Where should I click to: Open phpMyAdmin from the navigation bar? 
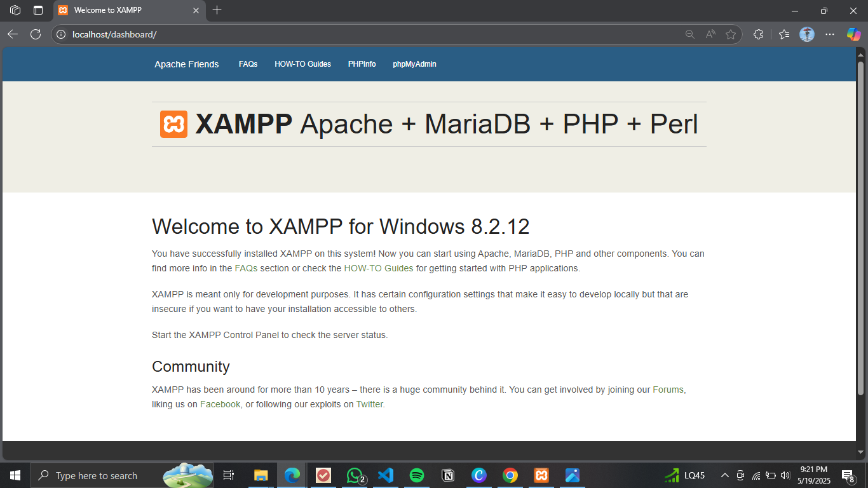point(414,64)
